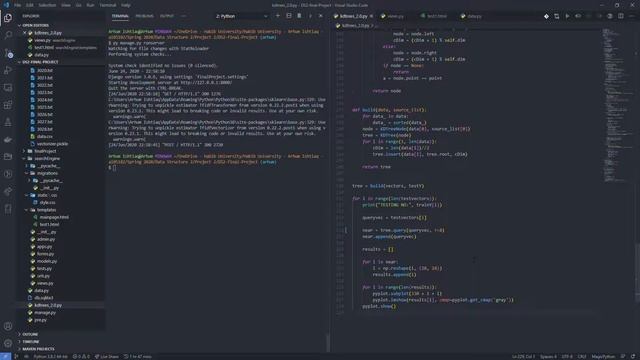The width and height of the screenshot is (640, 360).
Task: Open the Selection menu
Action: tap(47, 5)
